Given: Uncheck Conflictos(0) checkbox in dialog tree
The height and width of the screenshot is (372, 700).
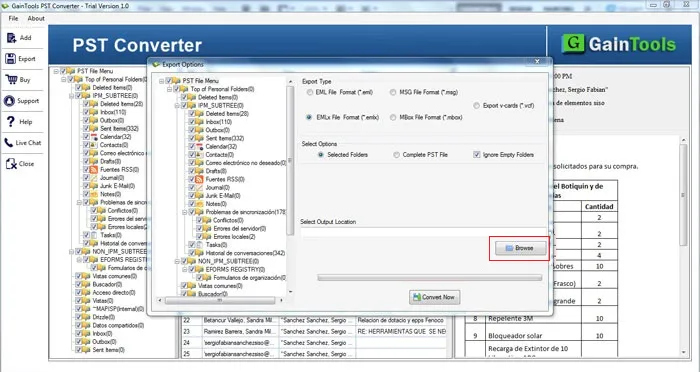Looking at the screenshot, I should pyautogui.click(x=200, y=220).
